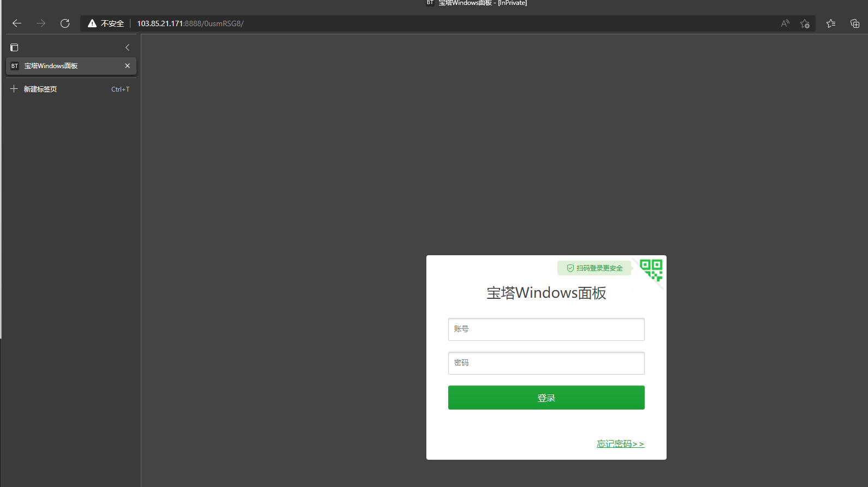Viewport: 868px width, 487px height.
Task: Close the 宝塔Windows面板 tab
Action: [127, 66]
